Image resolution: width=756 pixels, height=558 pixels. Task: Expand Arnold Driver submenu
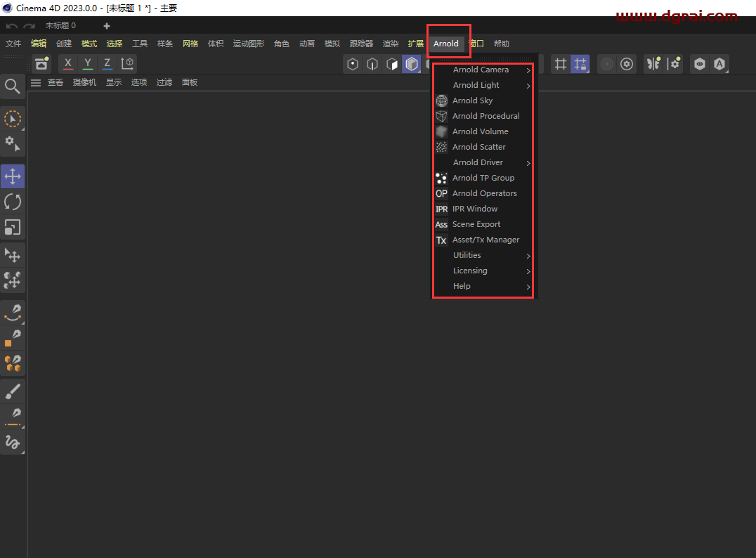click(483, 162)
